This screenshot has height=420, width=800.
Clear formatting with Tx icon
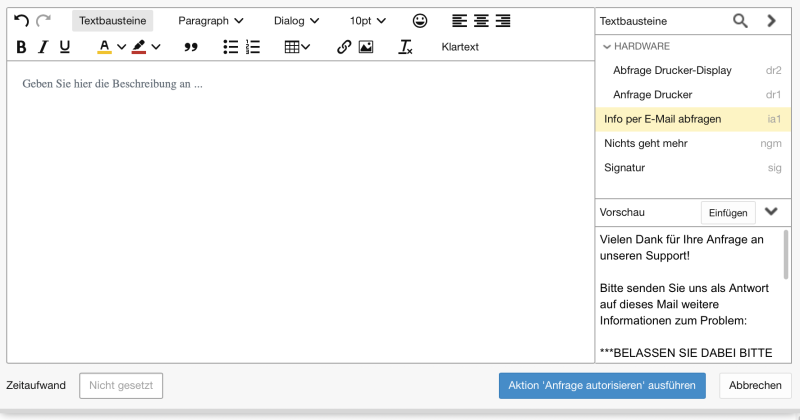click(x=405, y=47)
